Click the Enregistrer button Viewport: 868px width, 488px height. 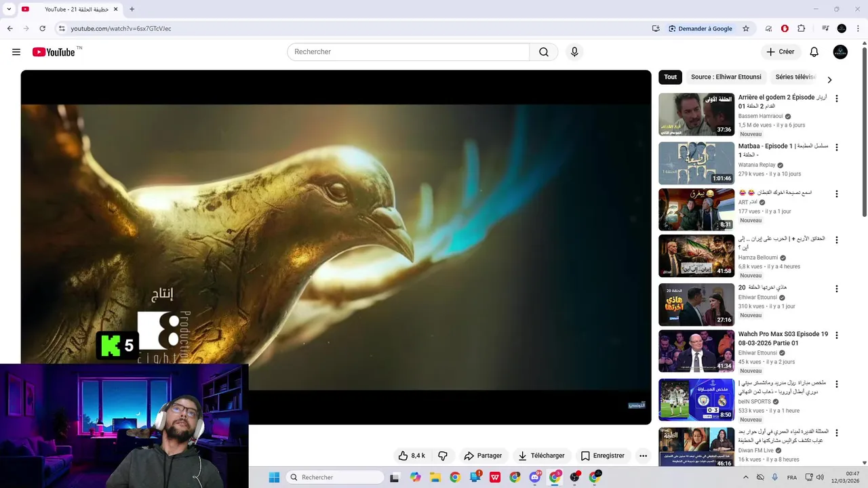pos(602,455)
